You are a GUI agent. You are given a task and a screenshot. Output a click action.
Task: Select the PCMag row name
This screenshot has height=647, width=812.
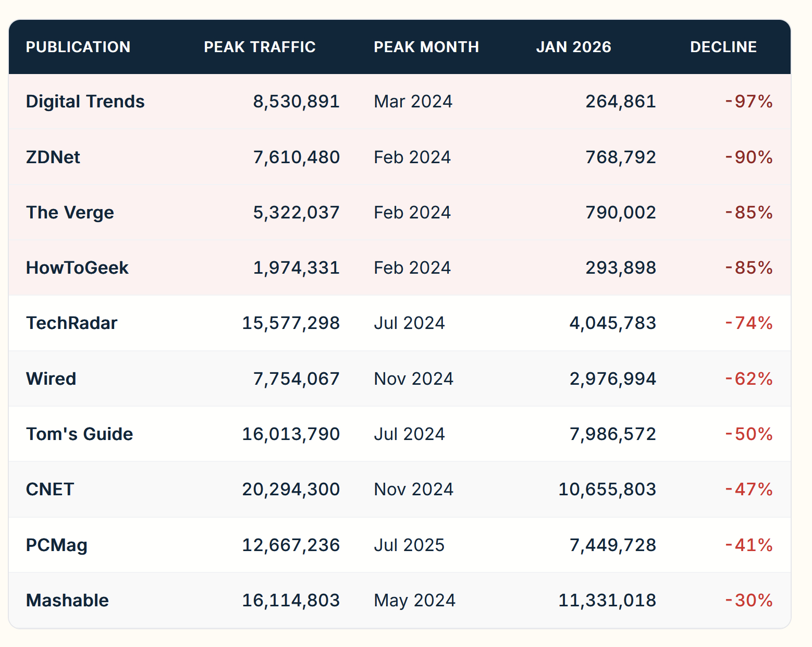[x=57, y=545]
